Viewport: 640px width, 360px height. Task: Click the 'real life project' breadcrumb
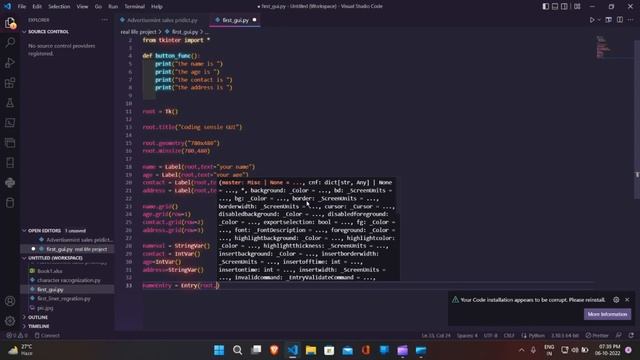tap(138, 31)
